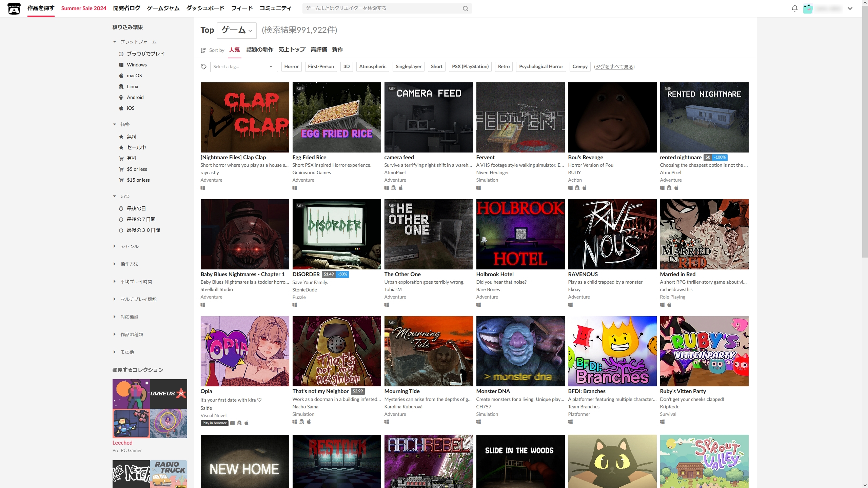Viewport: 868px width, 488px height.
Task: Open the notifications bell icon
Action: [x=794, y=8]
